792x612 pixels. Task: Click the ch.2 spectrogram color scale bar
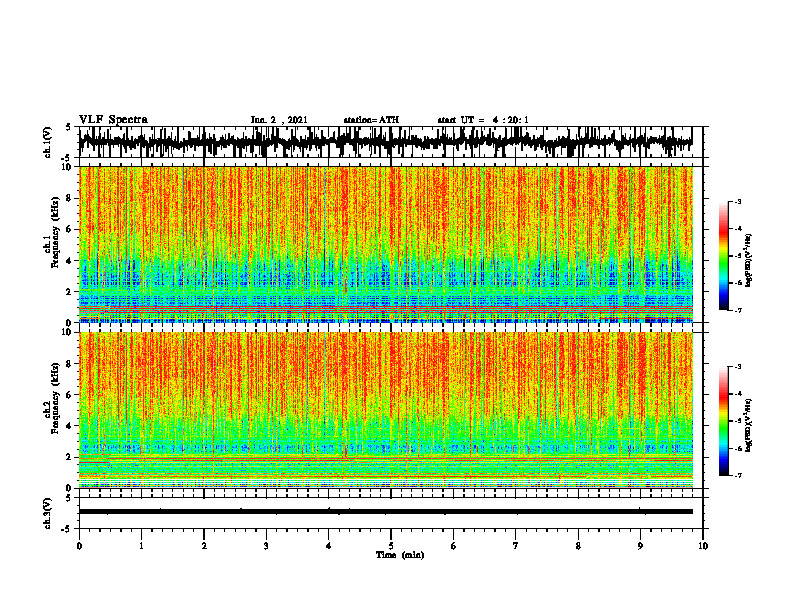[x=723, y=421]
